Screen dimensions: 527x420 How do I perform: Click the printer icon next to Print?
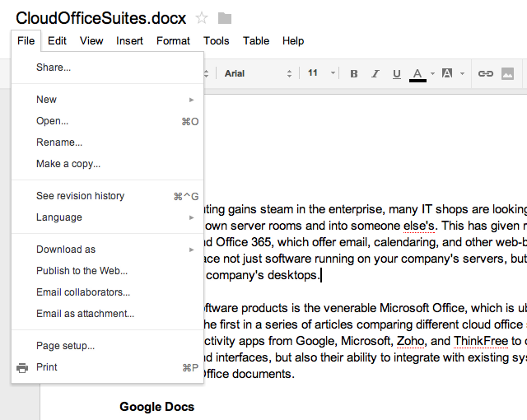pos(22,368)
